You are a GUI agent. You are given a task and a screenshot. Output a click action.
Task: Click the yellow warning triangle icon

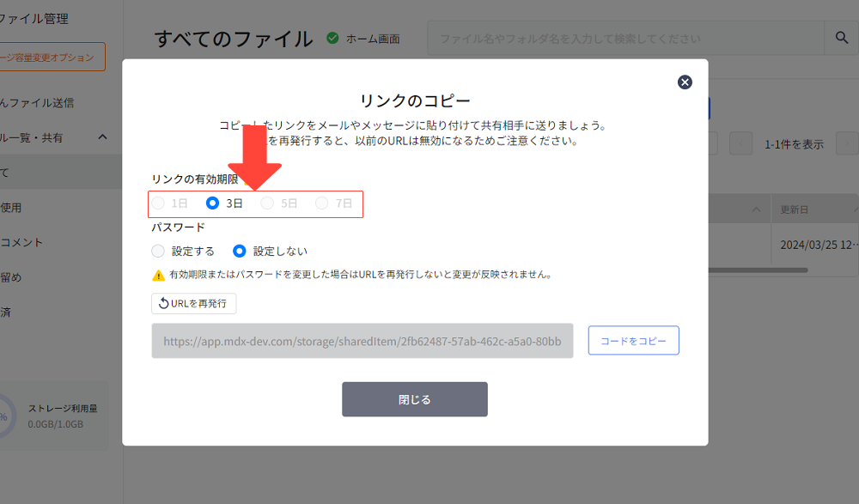(x=158, y=275)
